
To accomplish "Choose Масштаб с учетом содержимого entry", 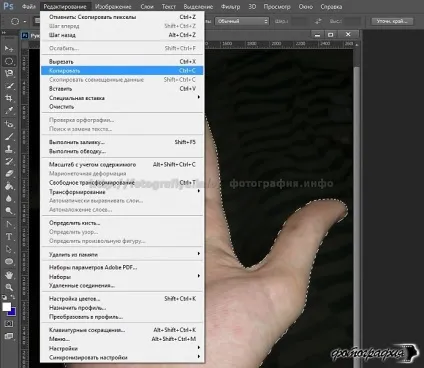I will [122, 165].
